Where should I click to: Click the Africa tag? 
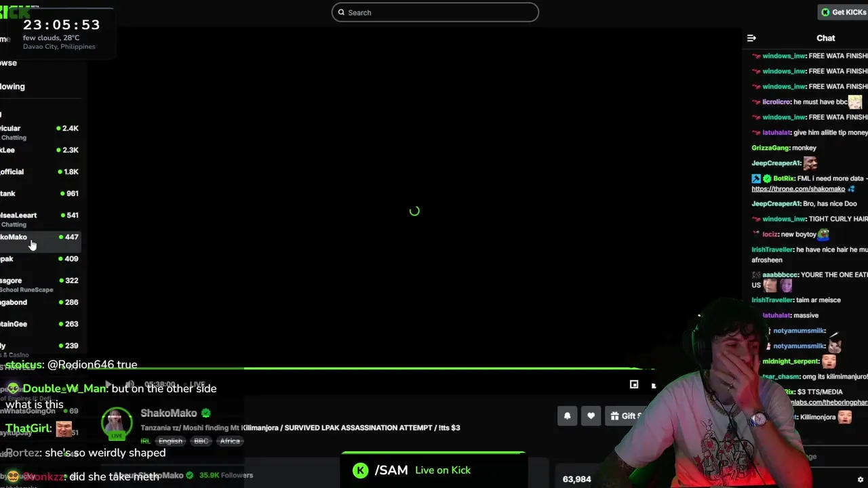[x=229, y=441]
